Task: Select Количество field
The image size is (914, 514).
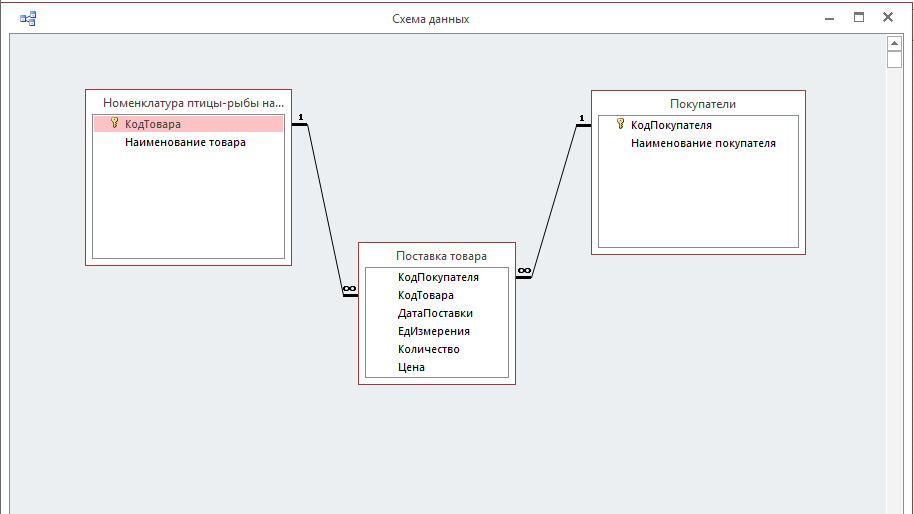Action: tap(428, 350)
